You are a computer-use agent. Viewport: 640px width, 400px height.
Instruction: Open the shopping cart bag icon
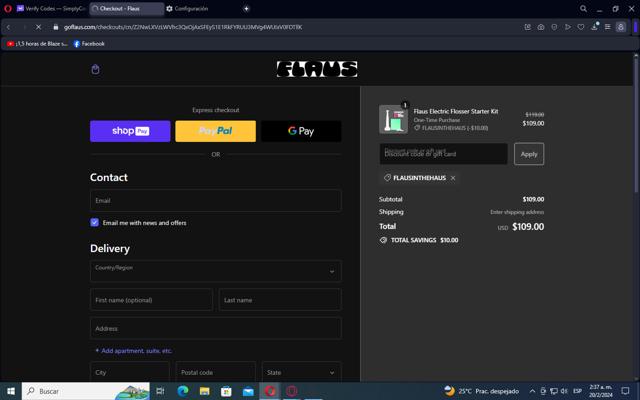click(95, 69)
